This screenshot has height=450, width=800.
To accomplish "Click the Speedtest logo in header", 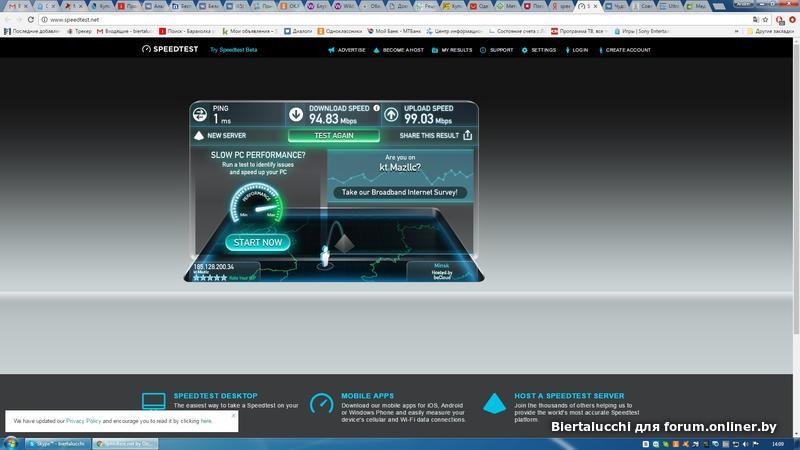I will point(170,49).
